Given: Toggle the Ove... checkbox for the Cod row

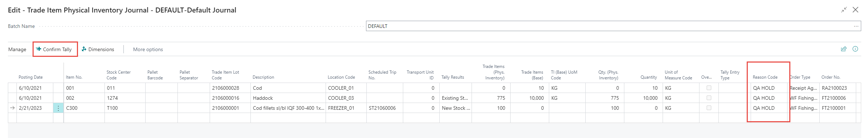Looking at the screenshot, I should pyautogui.click(x=709, y=88).
